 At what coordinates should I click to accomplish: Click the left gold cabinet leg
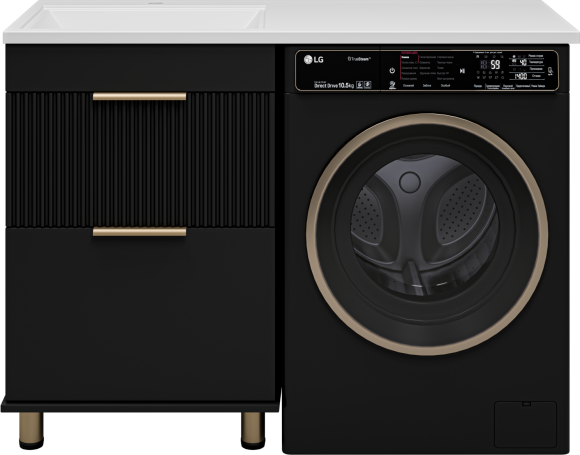tap(31, 430)
